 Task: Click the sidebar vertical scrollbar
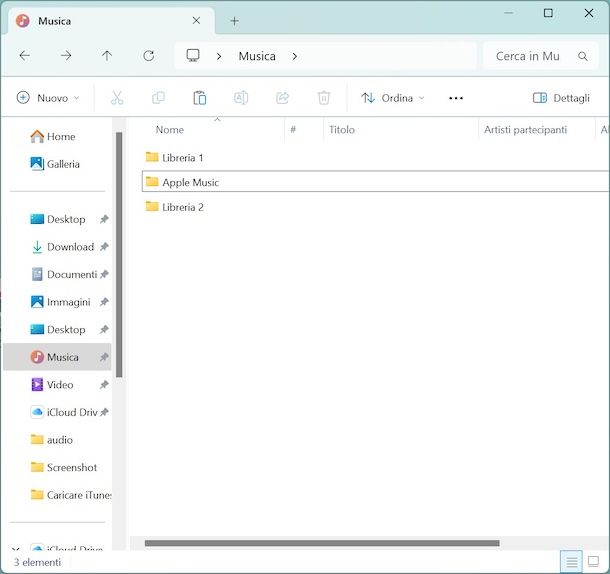[119, 255]
